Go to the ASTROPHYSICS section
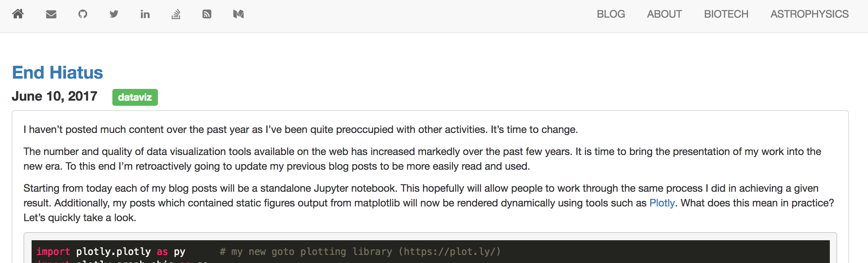 809,14
